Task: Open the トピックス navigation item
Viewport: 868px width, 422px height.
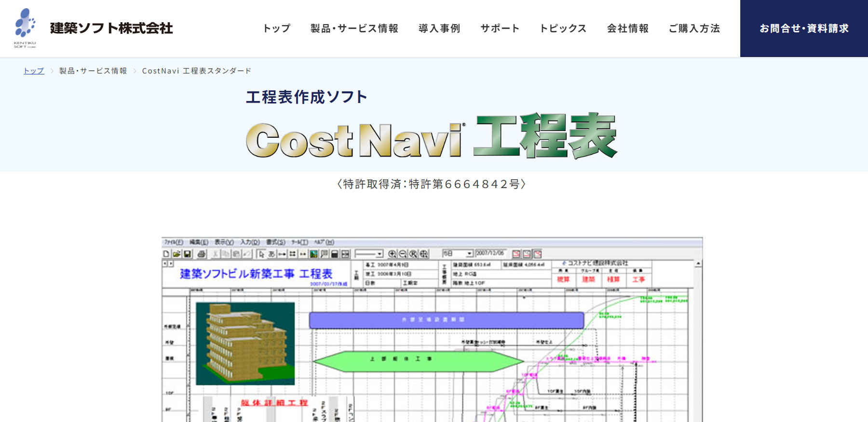Action: (563, 28)
